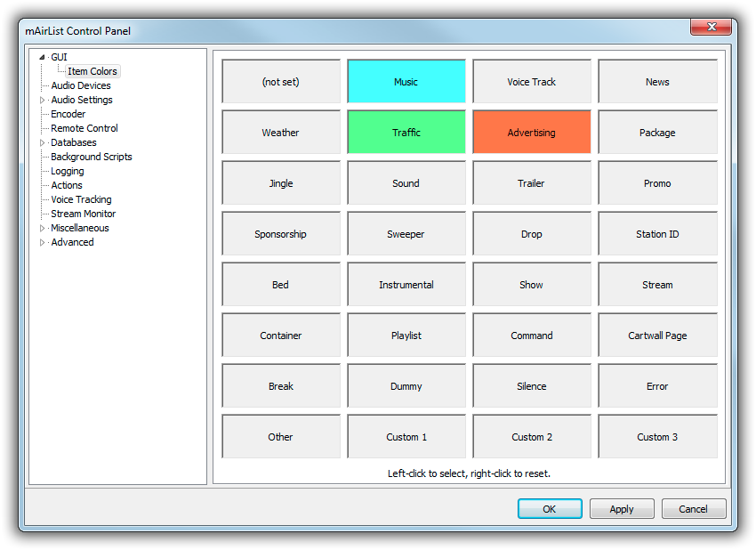
Task: Choose color for the Jingle item type
Action: [280, 183]
